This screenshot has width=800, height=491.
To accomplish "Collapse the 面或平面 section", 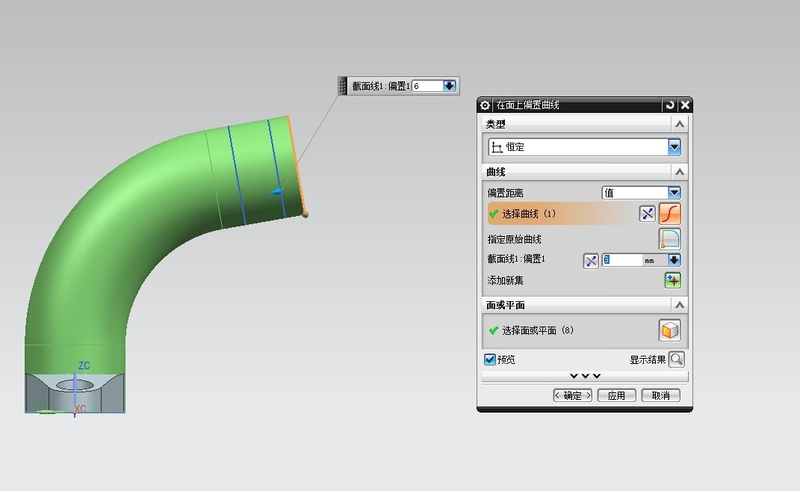I will tap(680, 304).
